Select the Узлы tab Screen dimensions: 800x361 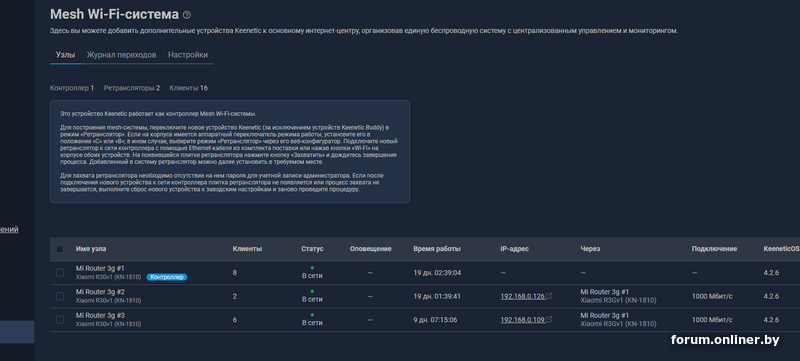pyautogui.click(x=65, y=55)
